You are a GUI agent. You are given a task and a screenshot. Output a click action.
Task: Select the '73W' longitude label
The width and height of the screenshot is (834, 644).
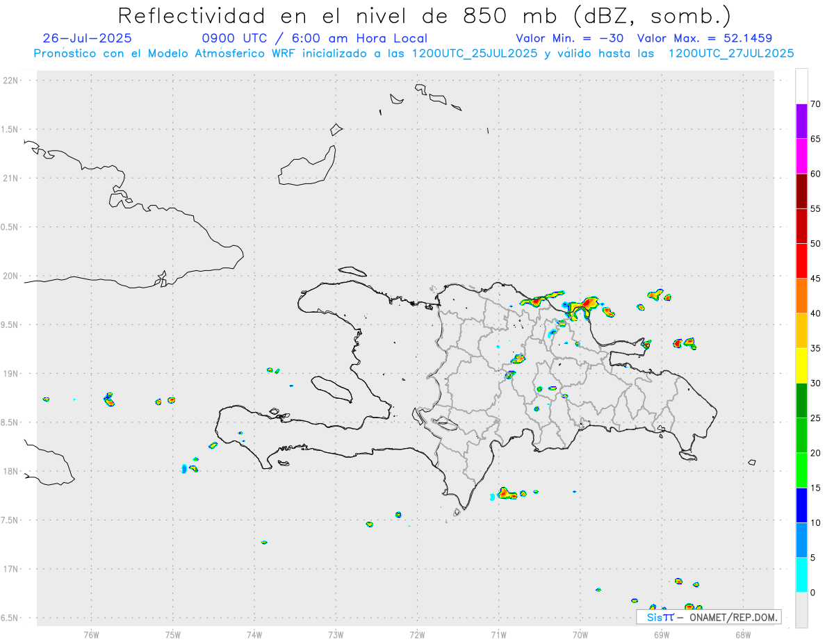336,635
